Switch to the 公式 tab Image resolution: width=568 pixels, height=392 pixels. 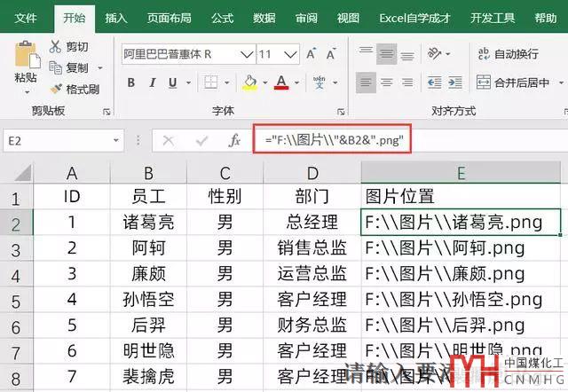[x=223, y=18]
